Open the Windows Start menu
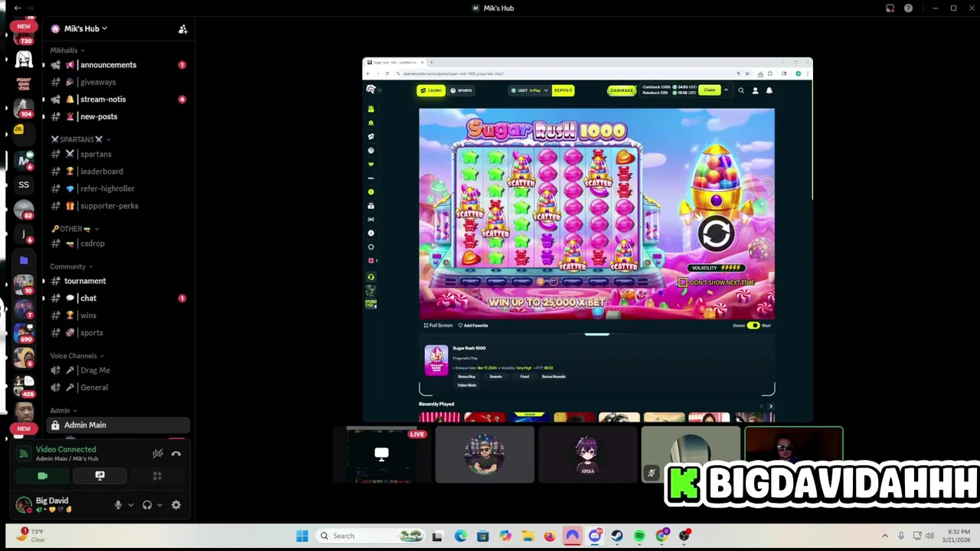Screen dimensions: 980x551 pos(302,536)
